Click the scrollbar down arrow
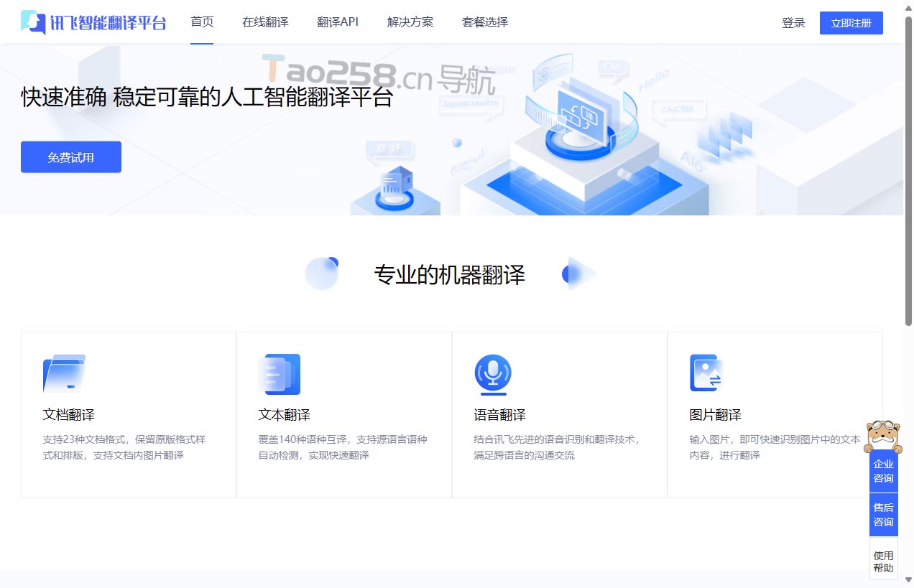The width and height of the screenshot is (914, 588). tap(908, 580)
